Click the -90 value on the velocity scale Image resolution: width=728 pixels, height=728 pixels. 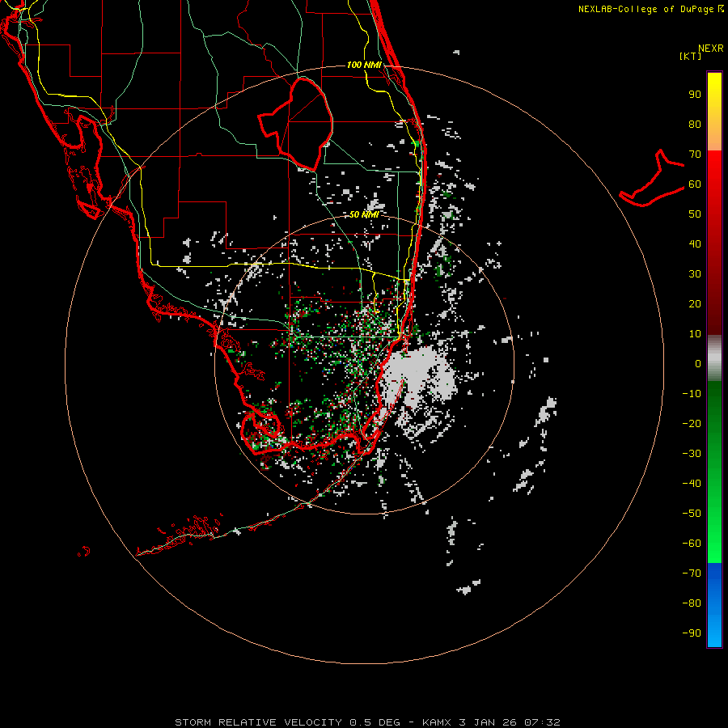tap(692, 633)
